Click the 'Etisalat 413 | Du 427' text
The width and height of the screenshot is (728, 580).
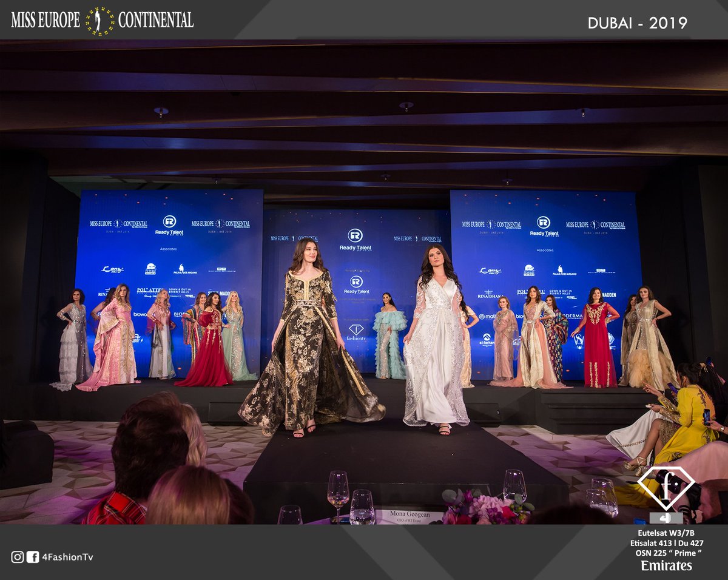667,543
